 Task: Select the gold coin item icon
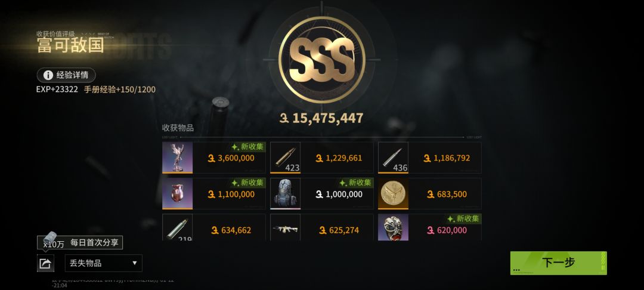coord(393,193)
